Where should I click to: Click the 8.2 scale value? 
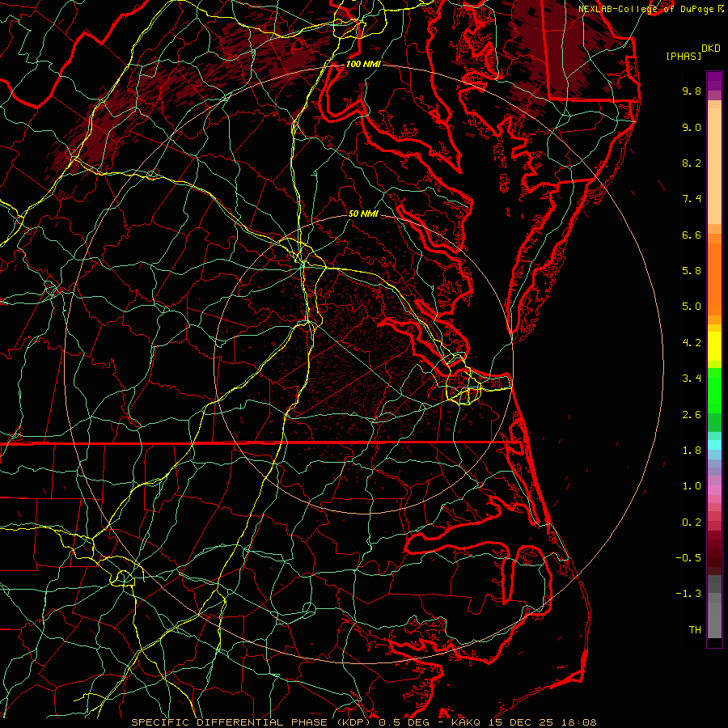tap(692, 163)
